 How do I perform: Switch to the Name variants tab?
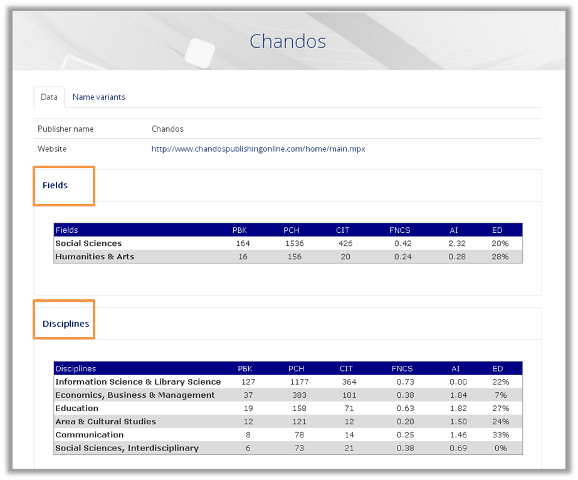98,97
